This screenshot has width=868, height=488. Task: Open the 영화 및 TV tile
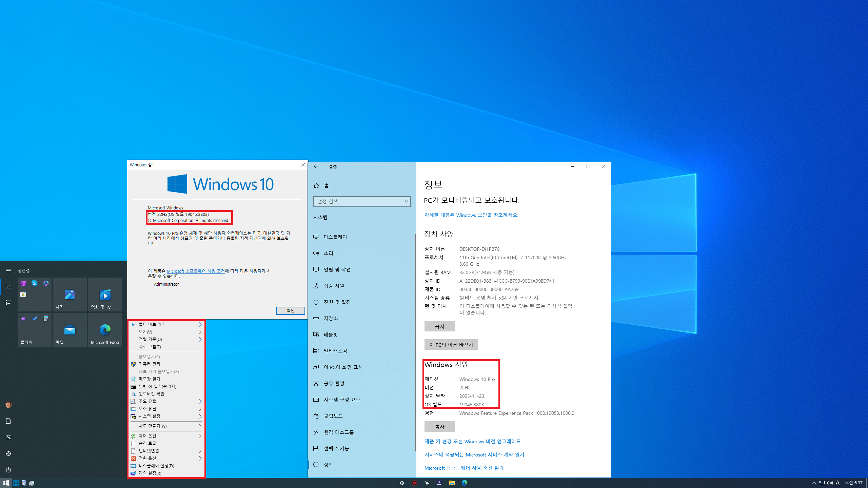[105, 294]
